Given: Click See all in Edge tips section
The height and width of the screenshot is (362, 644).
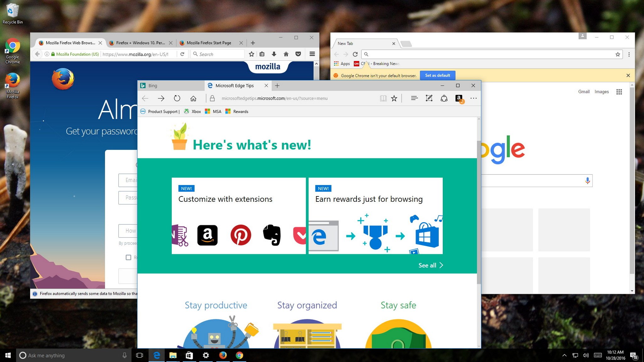Looking at the screenshot, I should (430, 265).
